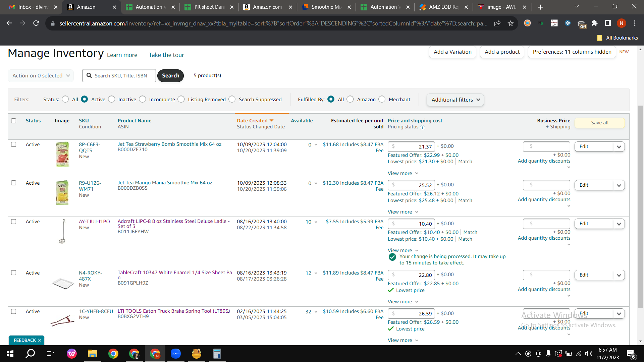Click the Search SKU, Title, ISBN field

click(119, 76)
